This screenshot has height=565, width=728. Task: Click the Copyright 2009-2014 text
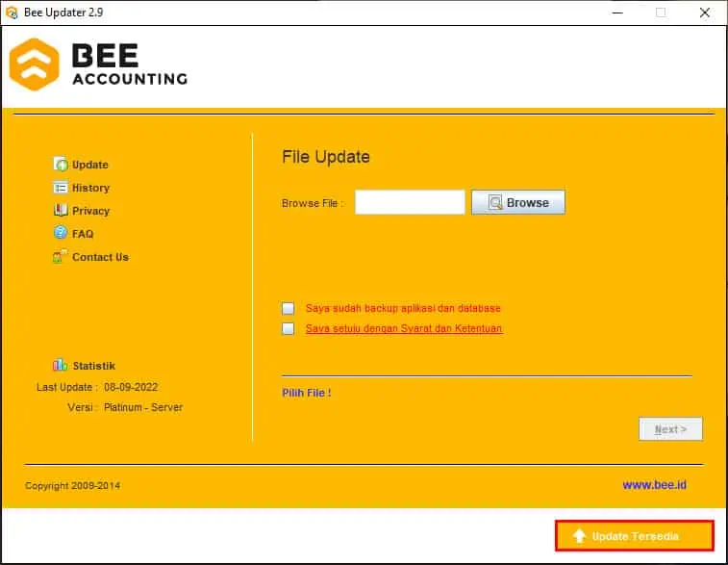(72, 485)
